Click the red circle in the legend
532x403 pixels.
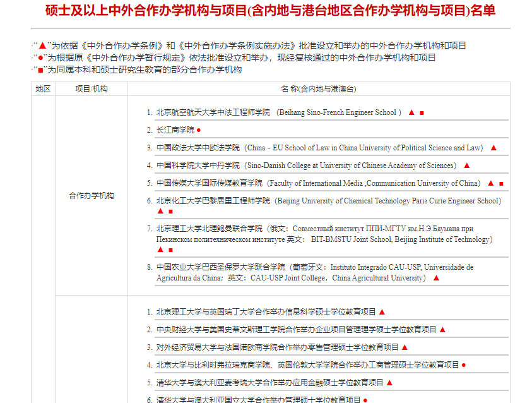tap(41, 58)
